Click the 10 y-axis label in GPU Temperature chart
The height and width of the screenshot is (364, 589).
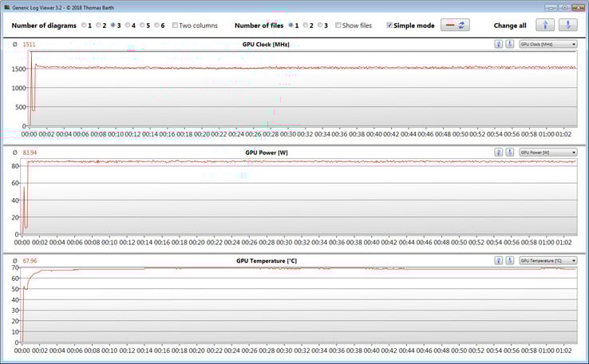coord(15,332)
